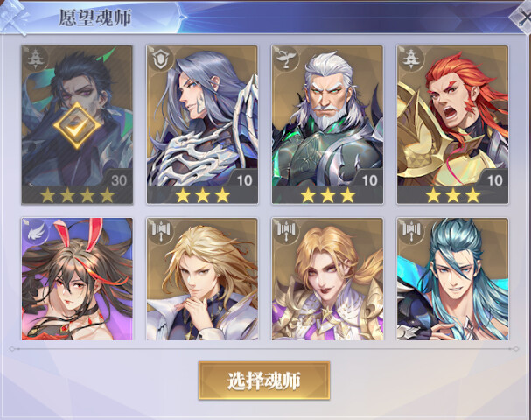Screen dimensions: 531x420
Task: Click the 愿望魂师 title header
Action: 95,17
